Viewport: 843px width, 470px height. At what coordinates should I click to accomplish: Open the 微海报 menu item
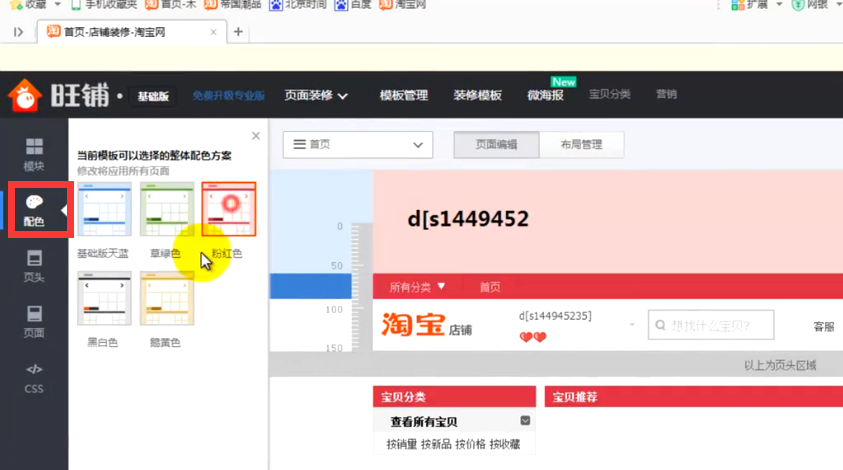[545, 96]
